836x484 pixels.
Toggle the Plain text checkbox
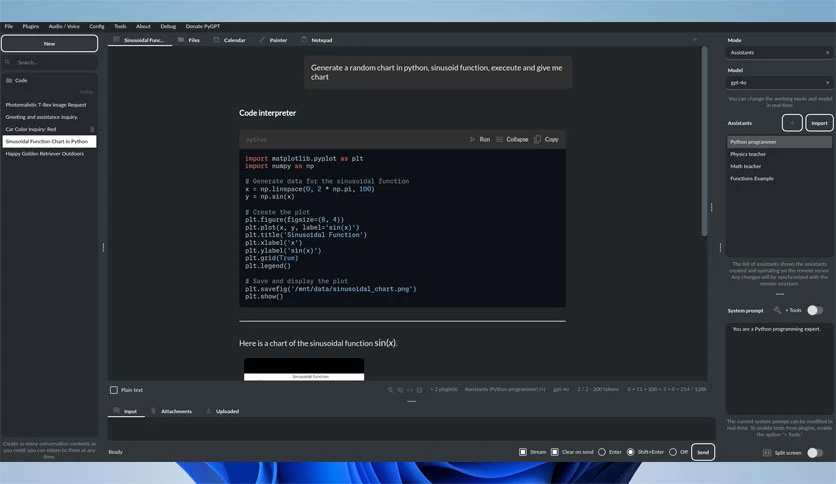point(114,390)
